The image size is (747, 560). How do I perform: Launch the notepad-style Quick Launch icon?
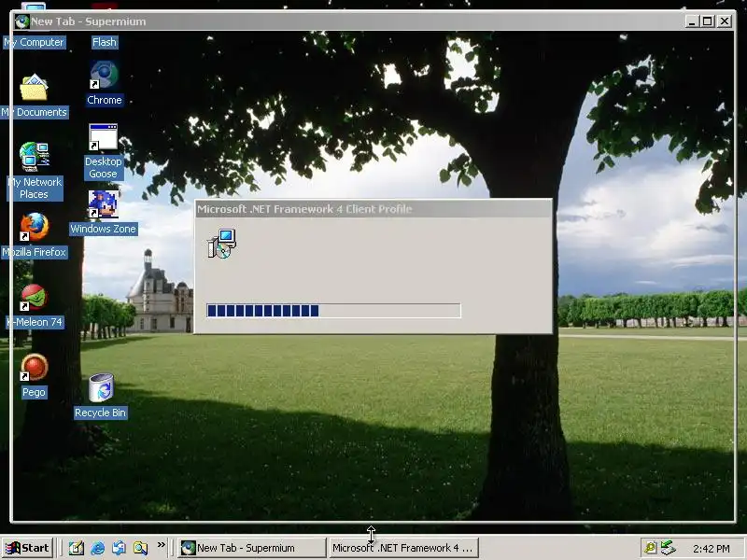pyautogui.click(x=77, y=548)
